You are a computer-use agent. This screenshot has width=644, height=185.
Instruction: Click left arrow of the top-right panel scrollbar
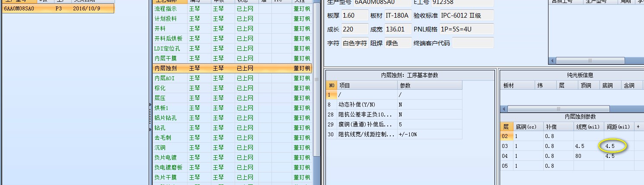552,61
